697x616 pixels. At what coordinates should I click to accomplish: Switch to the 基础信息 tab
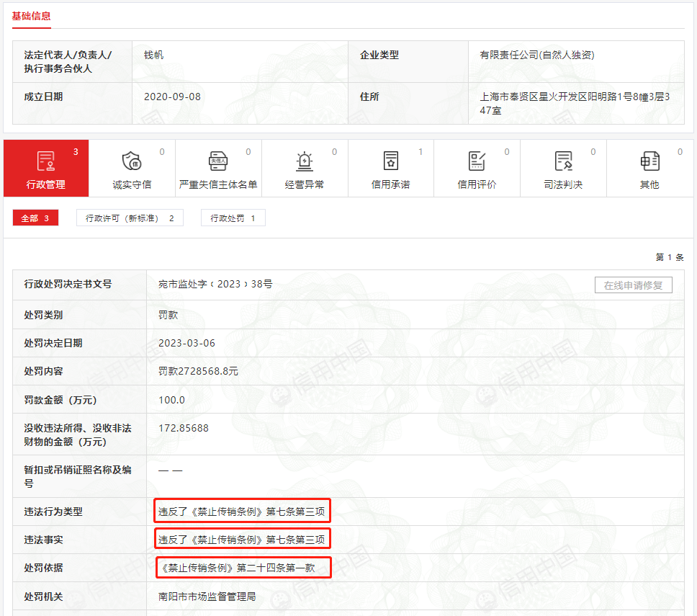tap(31, 16)
